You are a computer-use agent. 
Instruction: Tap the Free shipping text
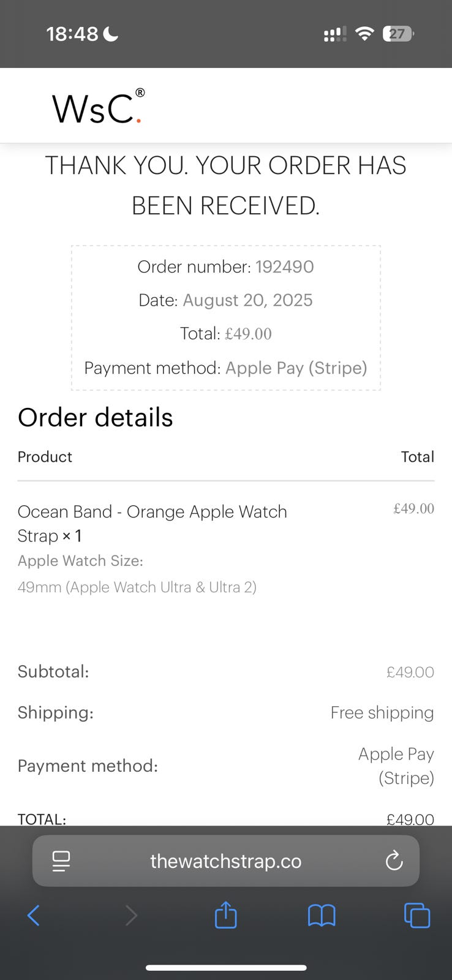point(382,712)
